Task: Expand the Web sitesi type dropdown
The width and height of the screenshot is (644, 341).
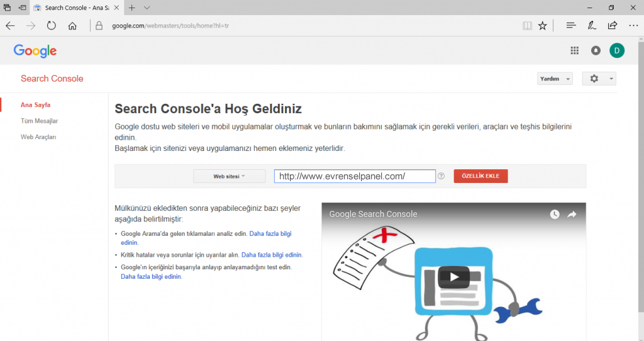Action: coord(229,176)
